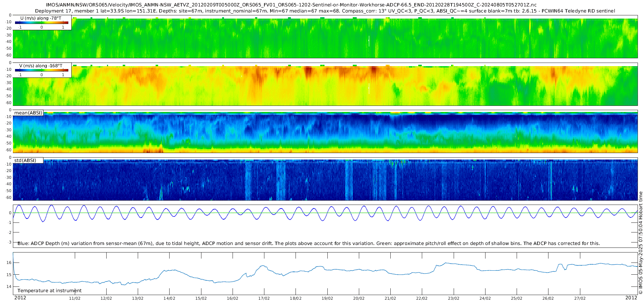Select the "Temperature at instrument" label
This screenshot has width=644, height=304.
[x=49, y=291]
